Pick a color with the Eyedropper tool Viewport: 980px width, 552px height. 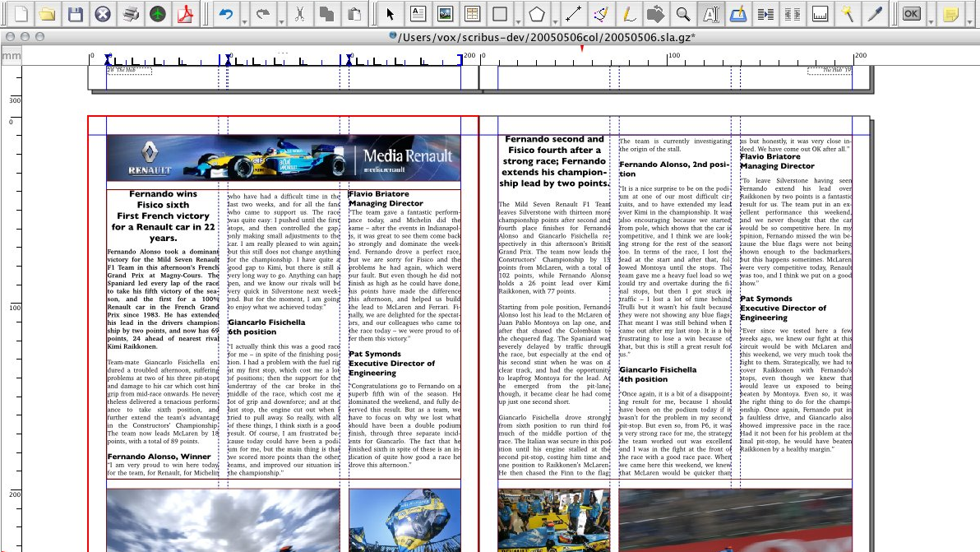874,13
